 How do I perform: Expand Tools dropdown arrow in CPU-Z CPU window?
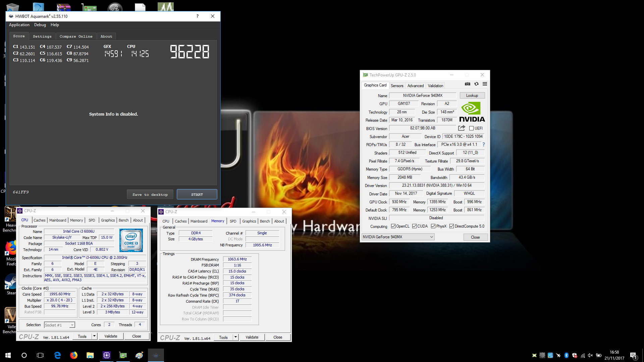pyautogui.click(x=94, y=336)
